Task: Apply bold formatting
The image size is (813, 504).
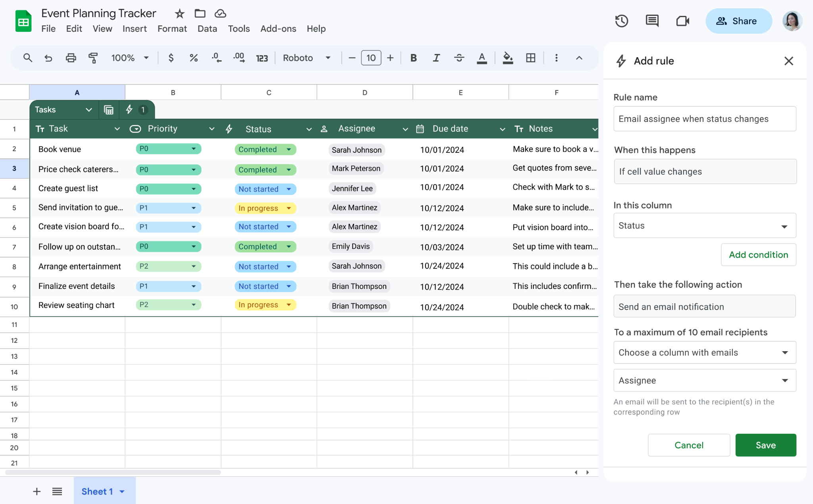Action: [x=413, y=58]
